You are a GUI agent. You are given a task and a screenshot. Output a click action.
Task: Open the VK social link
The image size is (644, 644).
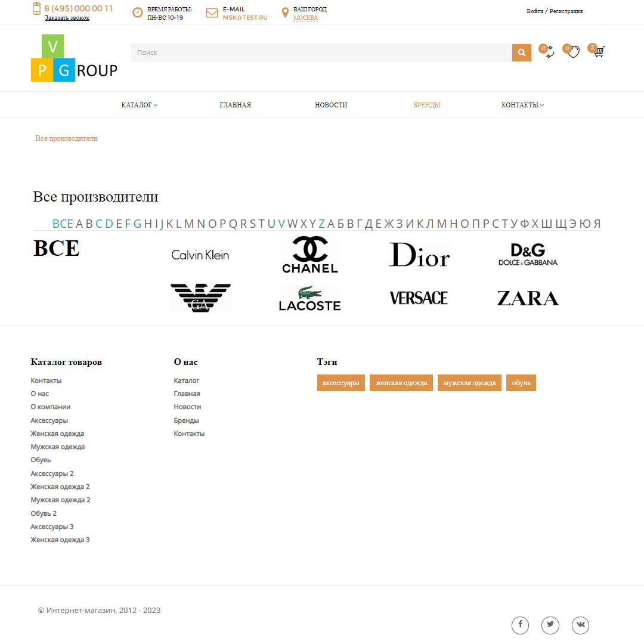(x=580, y=625)
